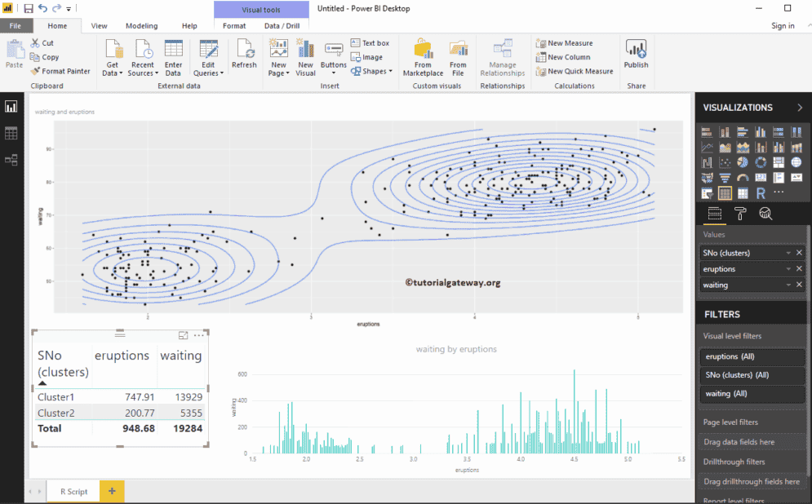Screen dimensions: 812x504
Task: Click the Sign in link
Action: (x=783, y=26)
